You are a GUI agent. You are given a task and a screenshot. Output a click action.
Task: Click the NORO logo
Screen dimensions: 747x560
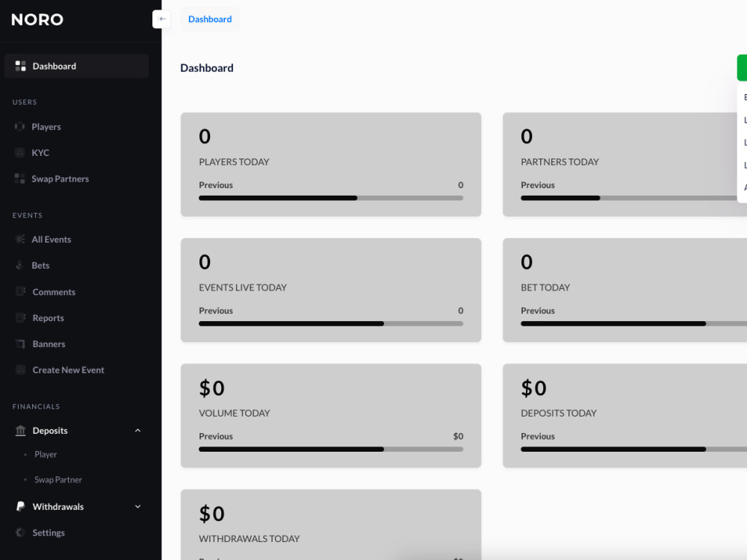[x=37, y=19]
